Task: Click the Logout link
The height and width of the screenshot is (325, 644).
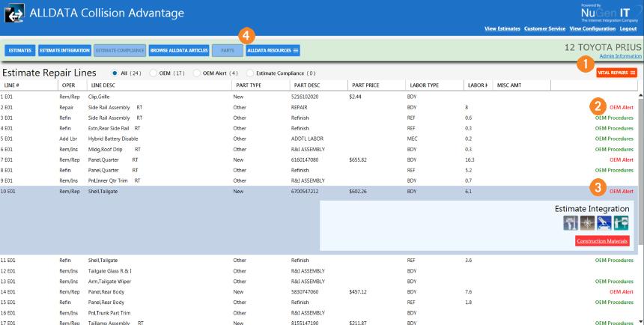Action: pyautogui.click(x=628, y=28)
